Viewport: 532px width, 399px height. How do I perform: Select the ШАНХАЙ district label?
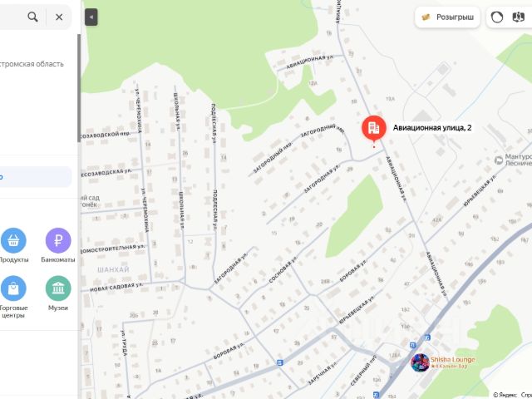click(113, 269)
